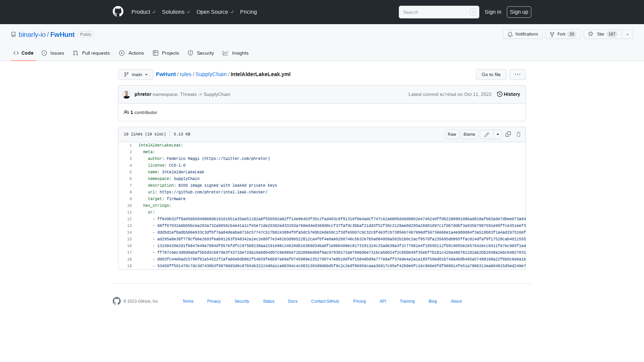Click the Go to file button

point(491,74)
